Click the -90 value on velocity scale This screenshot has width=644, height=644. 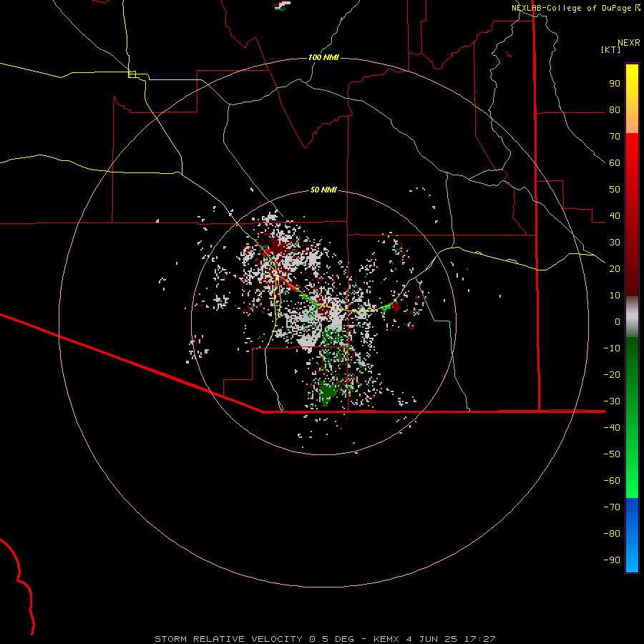(x=612, y=560)
